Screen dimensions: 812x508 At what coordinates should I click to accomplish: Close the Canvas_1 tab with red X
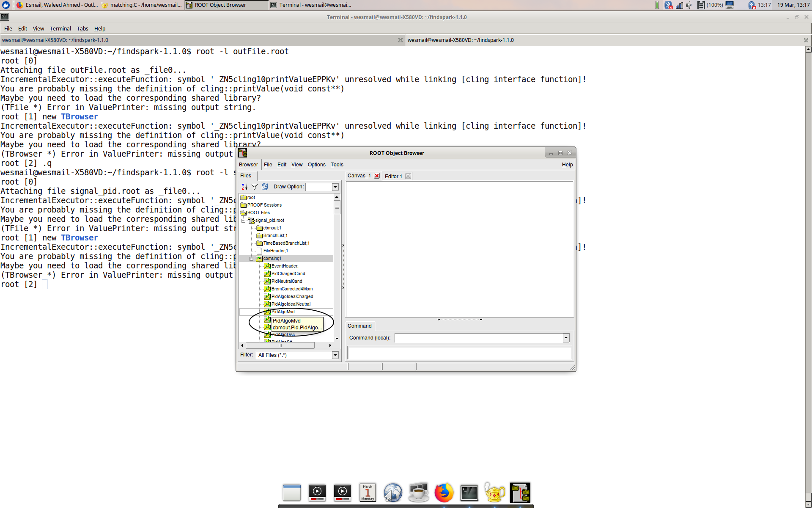click(377, 176)
